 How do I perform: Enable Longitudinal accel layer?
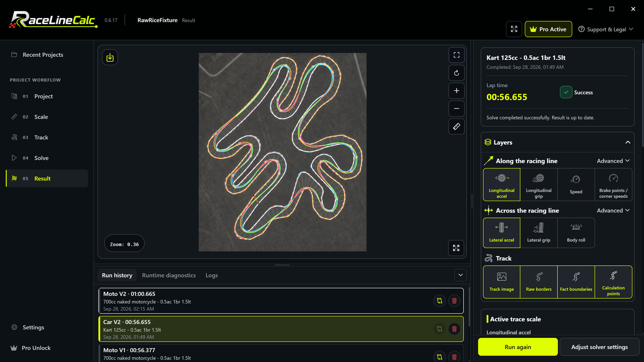point(501,185)
